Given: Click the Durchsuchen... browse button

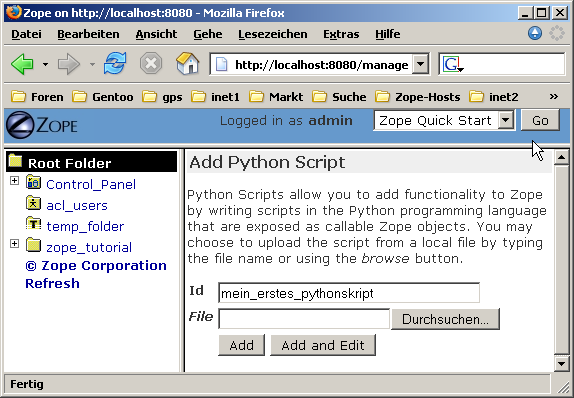Looking at the screenshot, I should point(445,319).
